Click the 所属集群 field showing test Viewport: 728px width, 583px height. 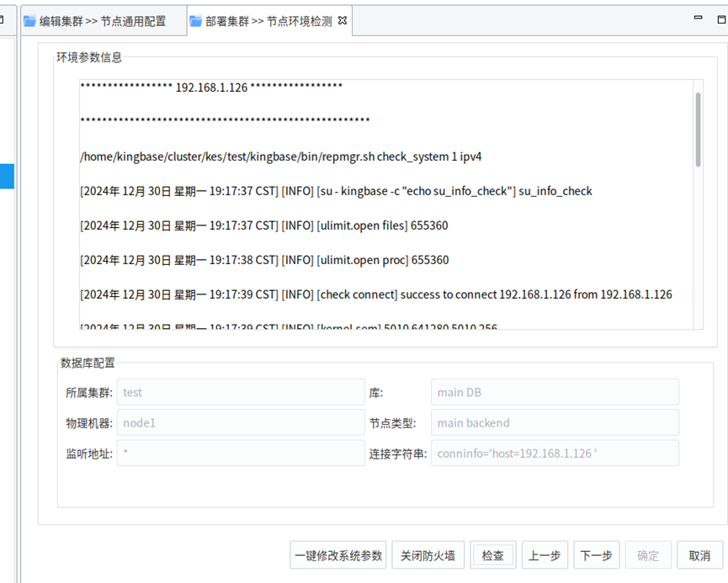[240, 392]
